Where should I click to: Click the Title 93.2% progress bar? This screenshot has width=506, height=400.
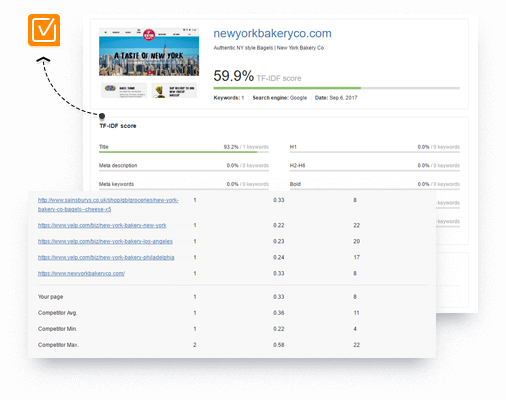tap(184, 152)
